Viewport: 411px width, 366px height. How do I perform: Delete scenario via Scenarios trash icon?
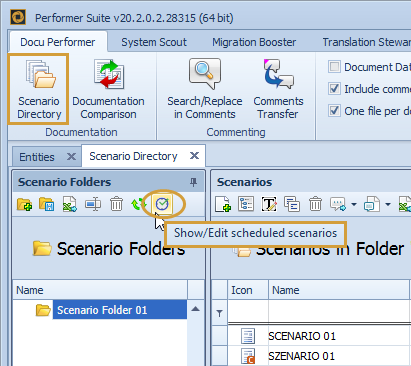(x=315, y=204)
